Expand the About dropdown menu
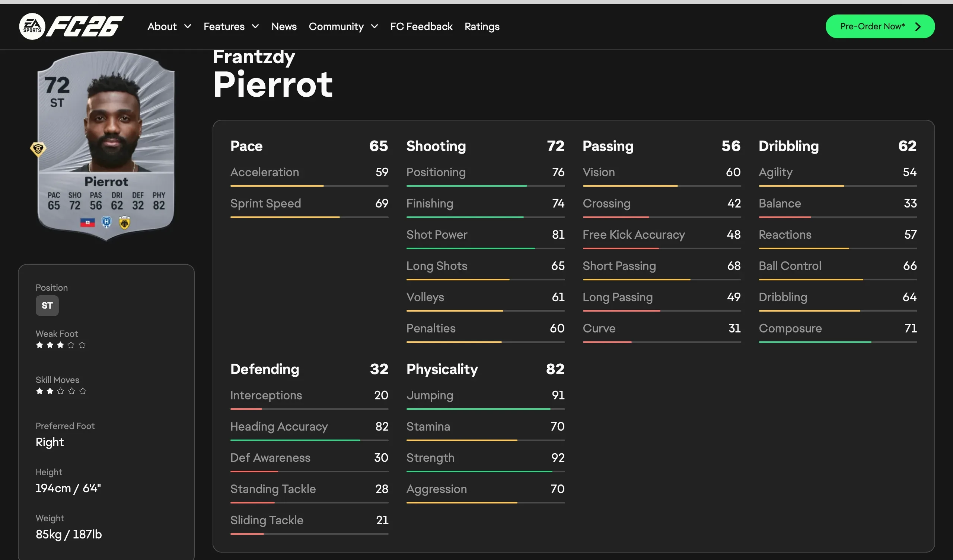Screen dimensions: 953x560 coord(169,26)
